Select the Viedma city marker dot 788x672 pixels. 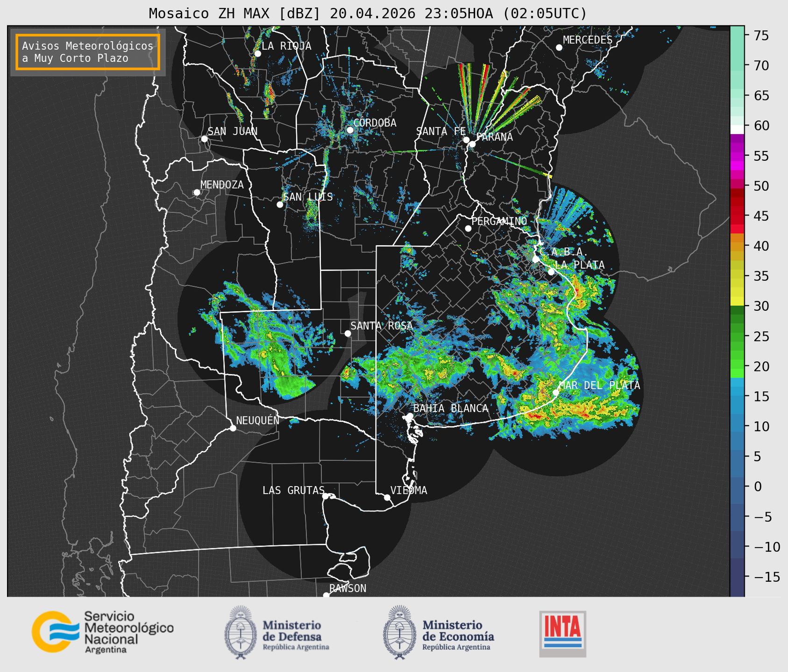(387, 497)
